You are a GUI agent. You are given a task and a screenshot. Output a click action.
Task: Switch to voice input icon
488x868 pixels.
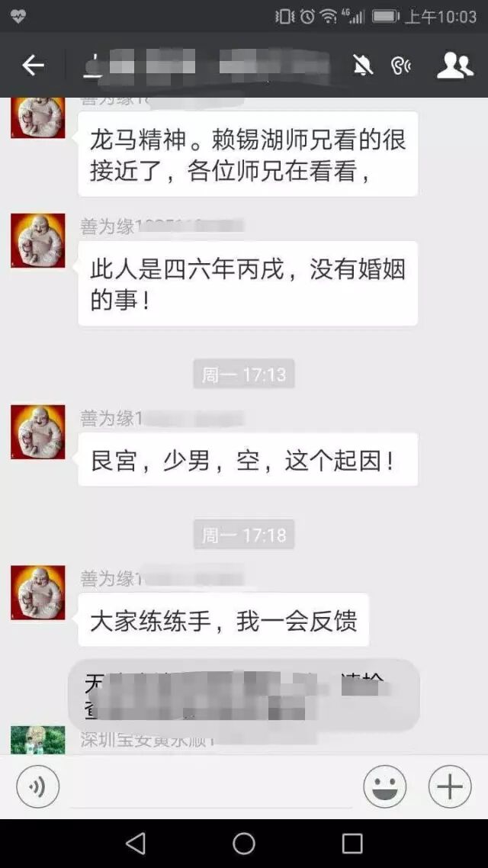point(37,786)
